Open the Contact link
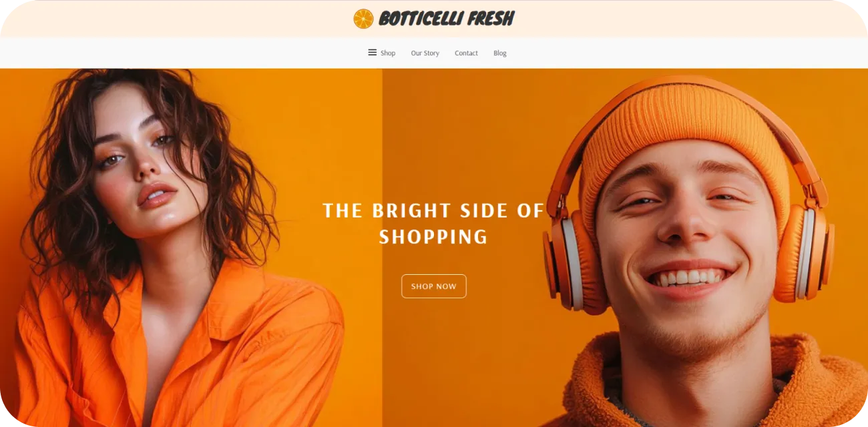 [466, 53]
